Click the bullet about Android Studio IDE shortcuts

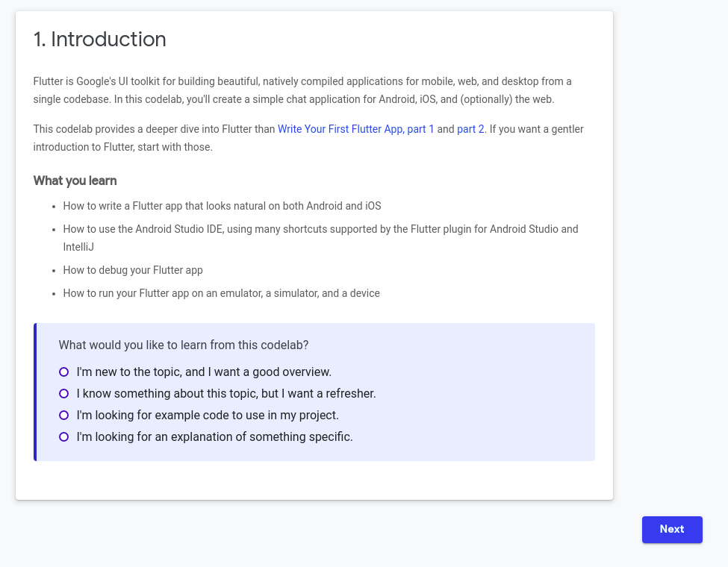(x=320, y=229)
